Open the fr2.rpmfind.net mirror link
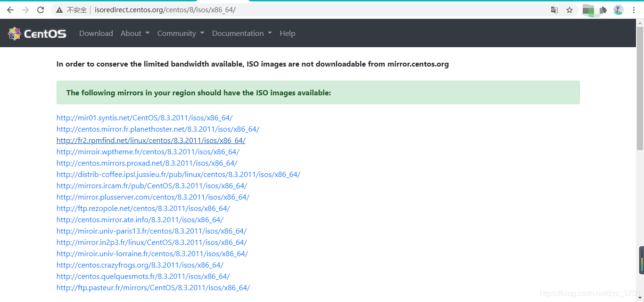644x302 pixels. point(151,141)
